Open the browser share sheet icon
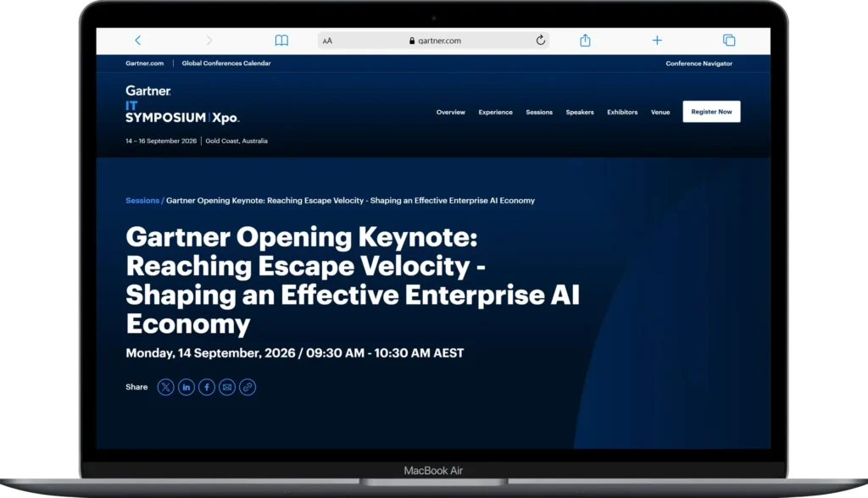Screen dimensions: 868x498 click(585, 40)
